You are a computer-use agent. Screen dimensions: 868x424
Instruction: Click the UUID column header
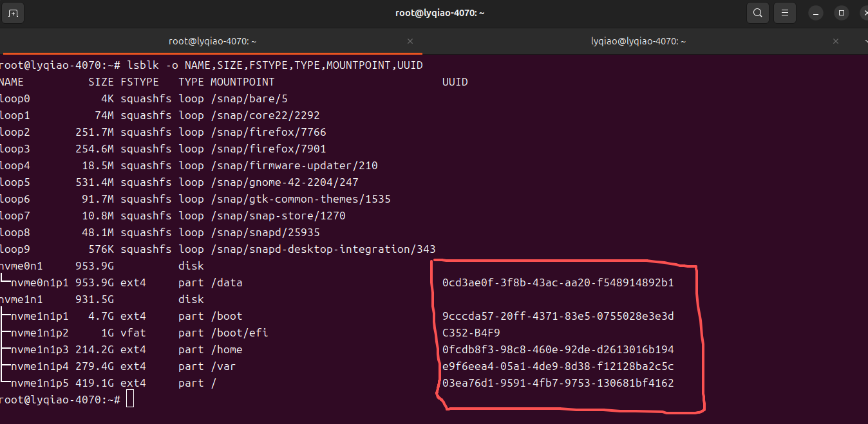tap(455, 82)
